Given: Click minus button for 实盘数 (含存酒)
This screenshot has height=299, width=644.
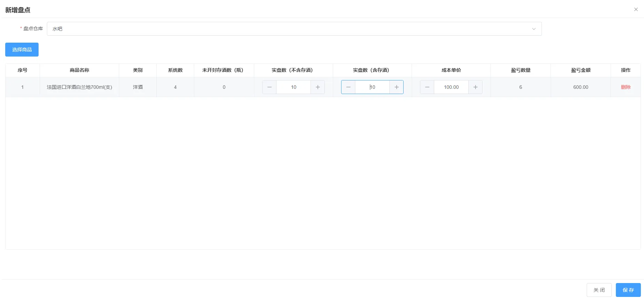Looking at the screenshot, I should (348, 87).
